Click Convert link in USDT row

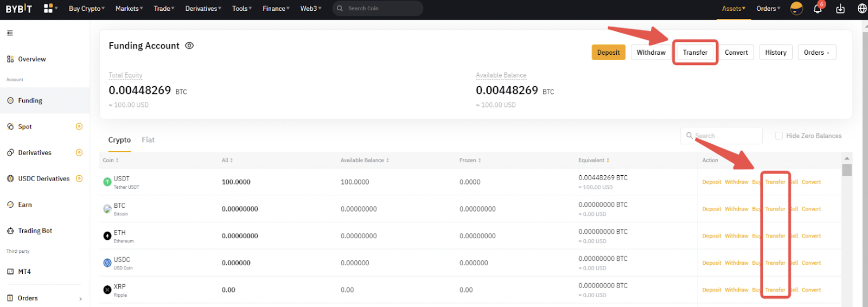tap(811, 182)
